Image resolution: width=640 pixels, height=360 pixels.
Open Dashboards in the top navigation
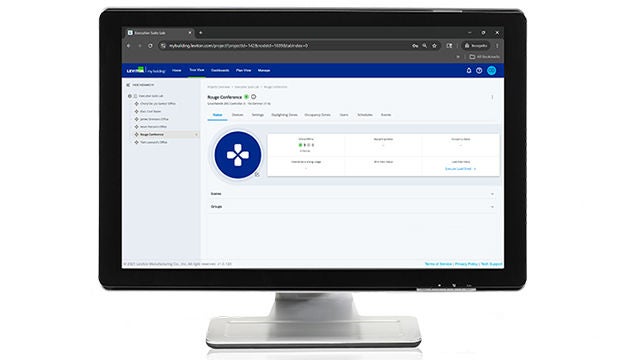[220, 70]
